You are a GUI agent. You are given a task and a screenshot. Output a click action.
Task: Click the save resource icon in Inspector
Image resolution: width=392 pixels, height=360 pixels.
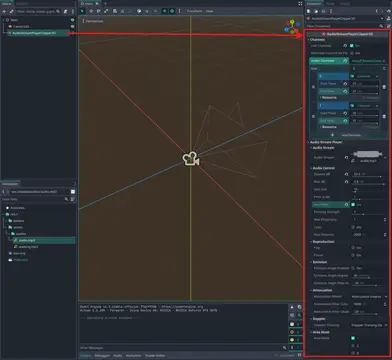[323, 11]
